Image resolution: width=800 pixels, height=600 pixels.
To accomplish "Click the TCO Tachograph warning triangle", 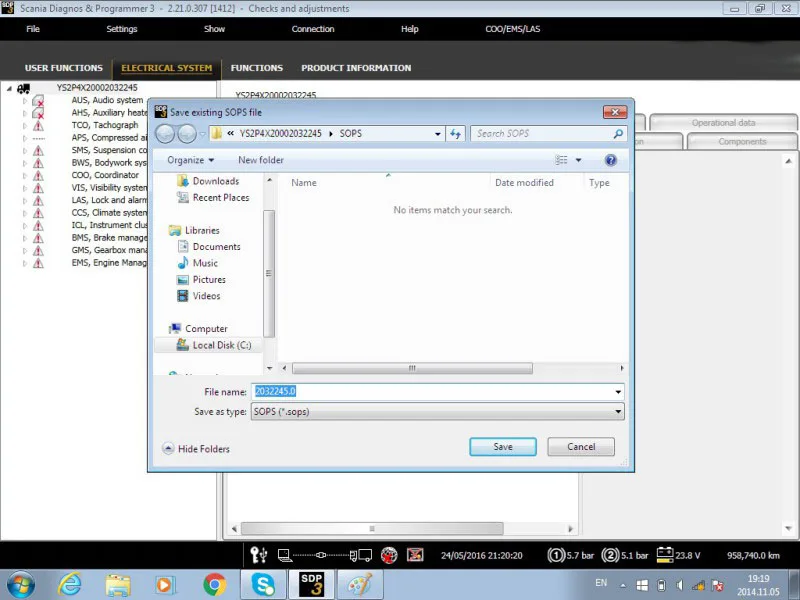I will coord(38,126).
